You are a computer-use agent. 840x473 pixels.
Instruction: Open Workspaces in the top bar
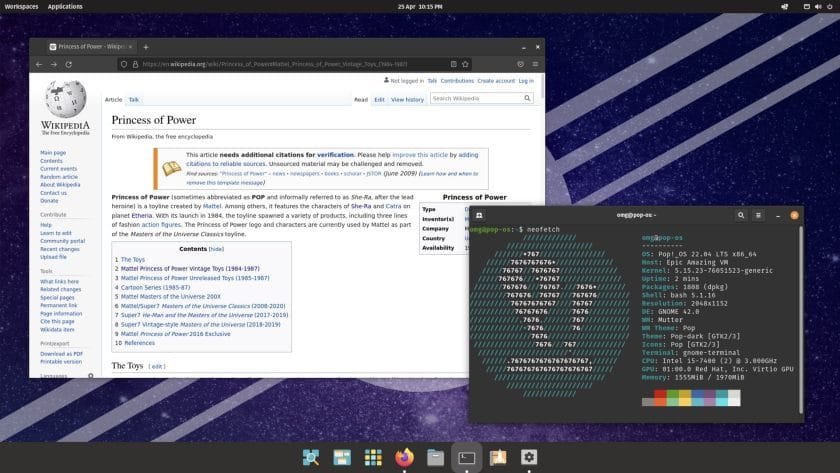(21, 6)
